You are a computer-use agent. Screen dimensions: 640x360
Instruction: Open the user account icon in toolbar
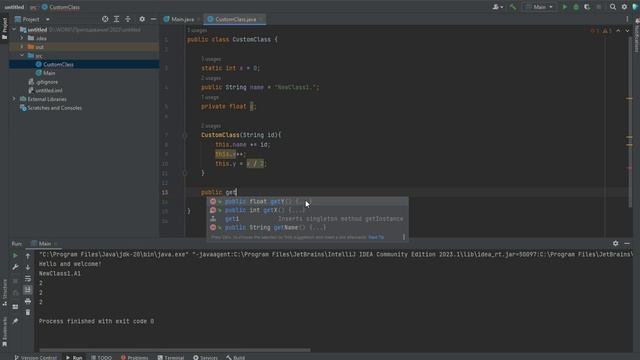click(x=497, y=7)
